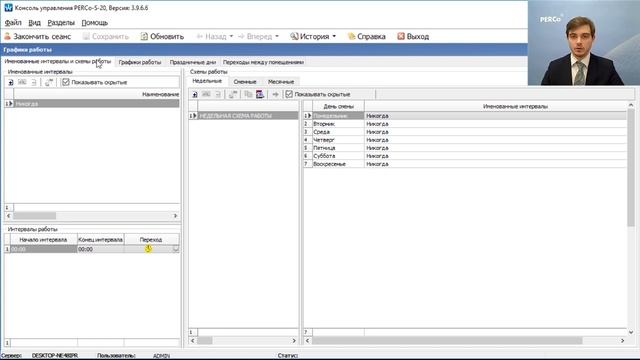Delete the selected work scheme

point(218,94)
